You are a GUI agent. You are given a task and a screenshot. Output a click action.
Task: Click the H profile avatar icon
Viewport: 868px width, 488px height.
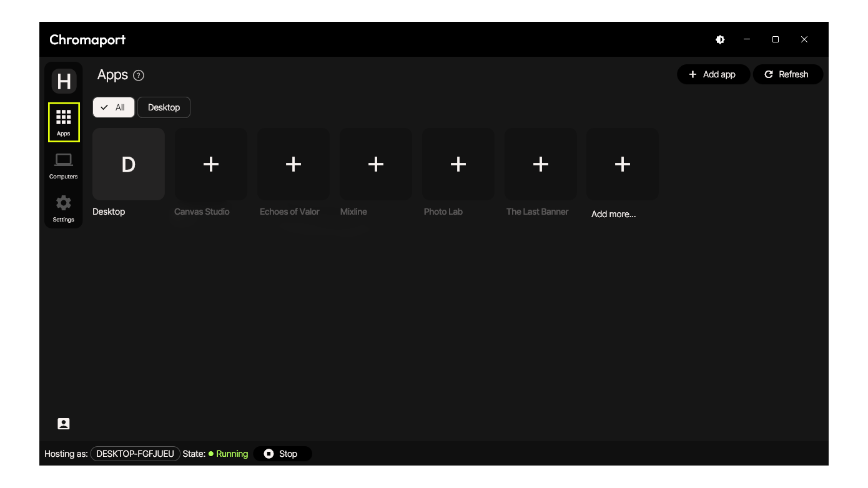[64, 81]
